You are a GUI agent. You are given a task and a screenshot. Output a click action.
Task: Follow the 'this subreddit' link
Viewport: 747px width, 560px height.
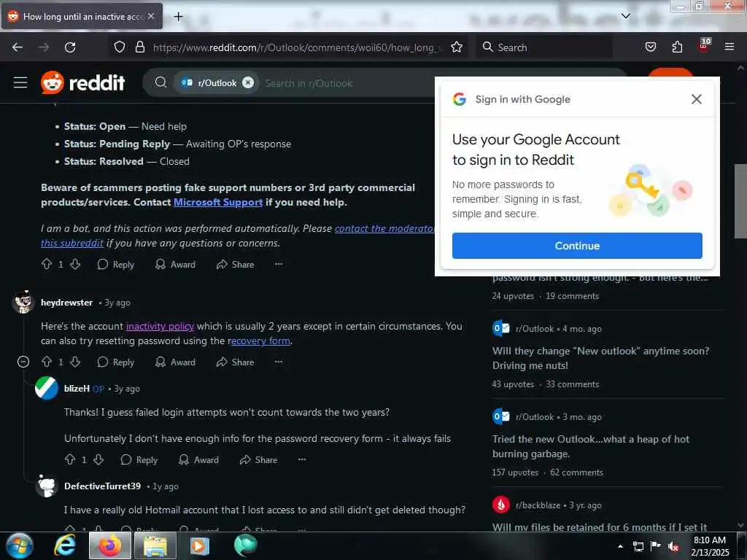tap(72, 244)
